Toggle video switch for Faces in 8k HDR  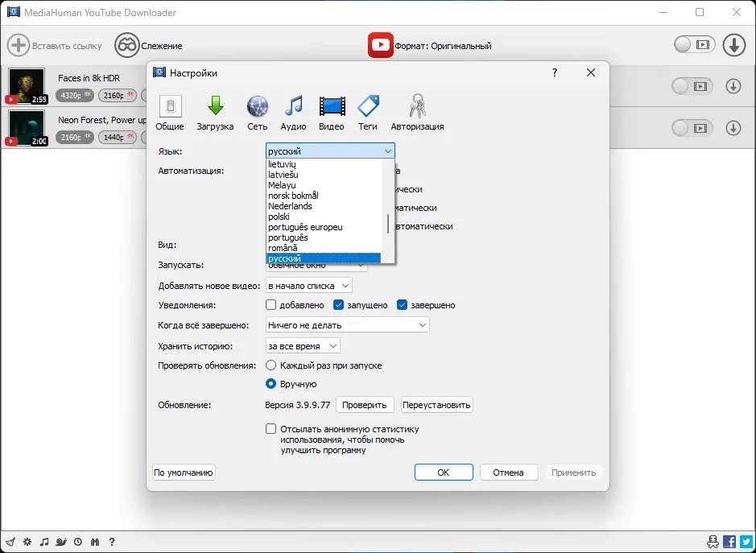point(692,86)
